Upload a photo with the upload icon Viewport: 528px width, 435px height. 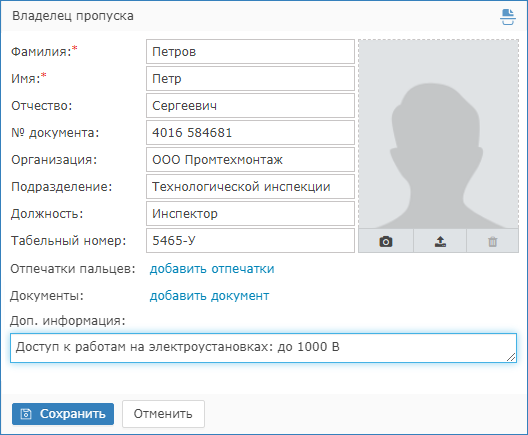[x=440, y=241]
